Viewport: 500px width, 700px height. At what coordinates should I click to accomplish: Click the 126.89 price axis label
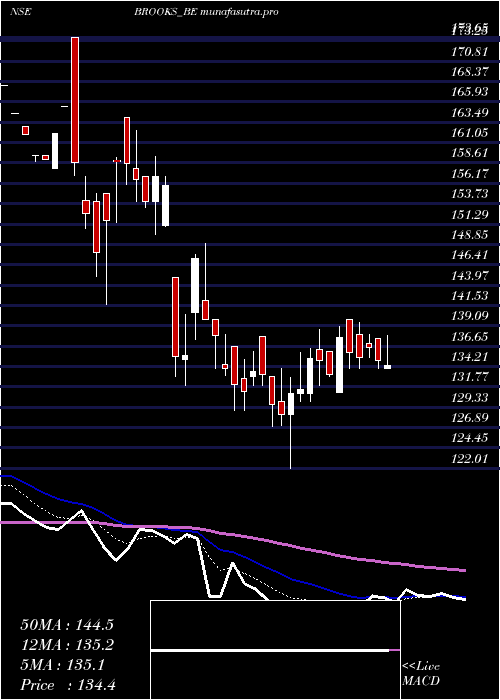pyautogui.click(x=469, y=418)
